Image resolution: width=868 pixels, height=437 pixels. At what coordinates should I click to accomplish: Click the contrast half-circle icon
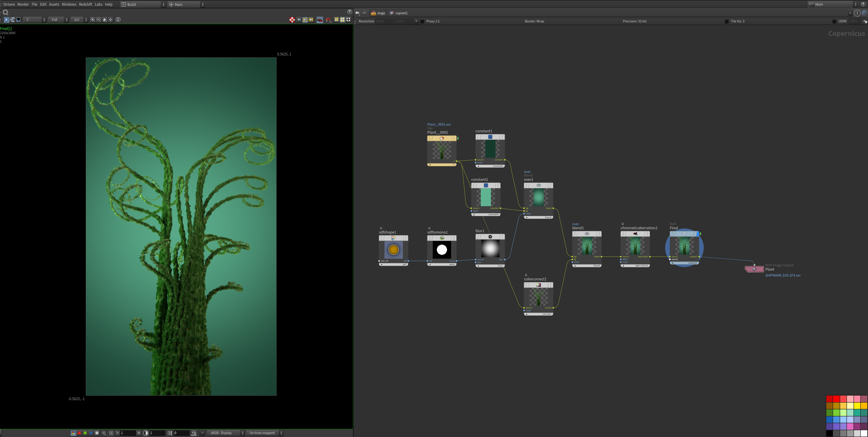point(146,433)
